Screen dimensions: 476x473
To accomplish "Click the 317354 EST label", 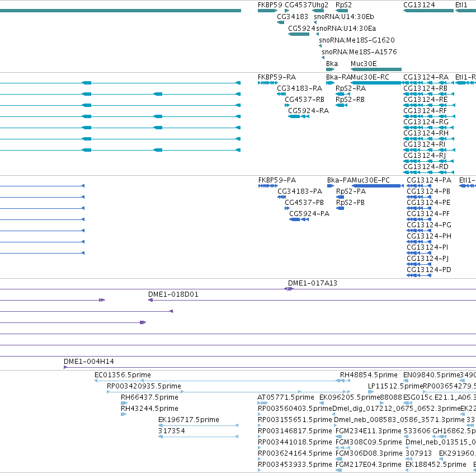I will [x=172, y=431].
